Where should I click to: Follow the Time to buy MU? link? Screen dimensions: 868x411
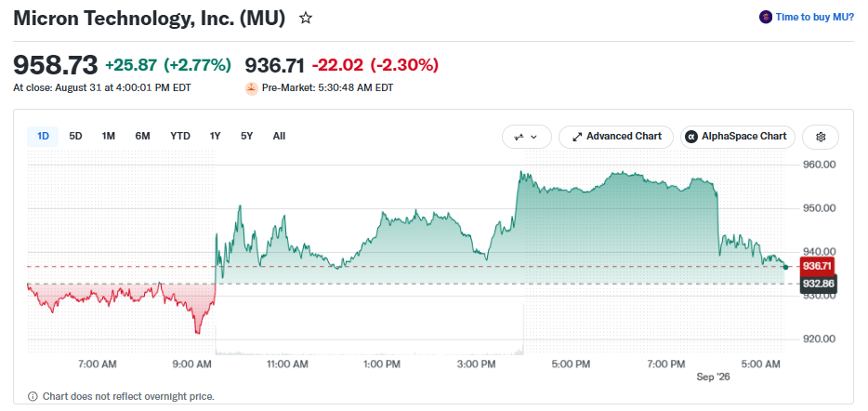coord(814,17)
